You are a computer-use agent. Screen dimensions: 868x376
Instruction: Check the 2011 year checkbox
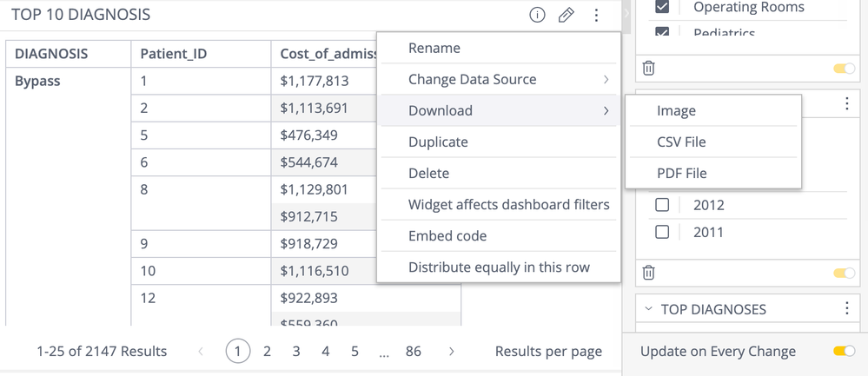pyautogui.click(x=662, y=232)
